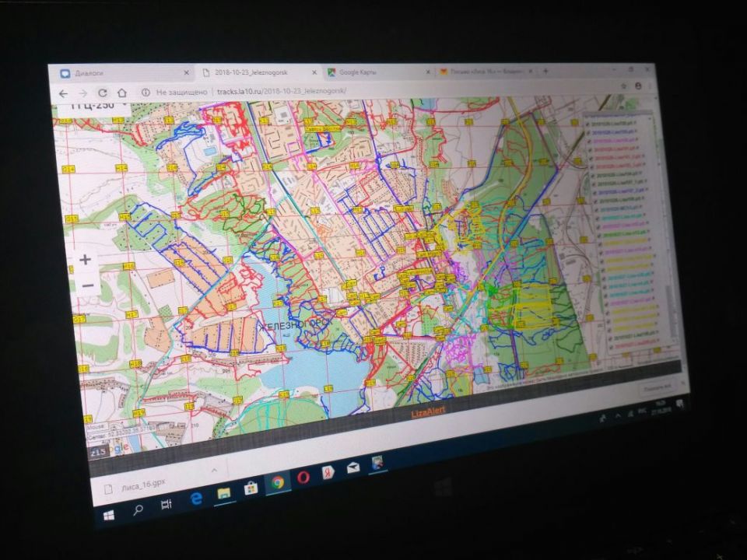Open Yandex browser from the taskbar
Viewport: 747px width, 560px height.
tap(329, 472)
